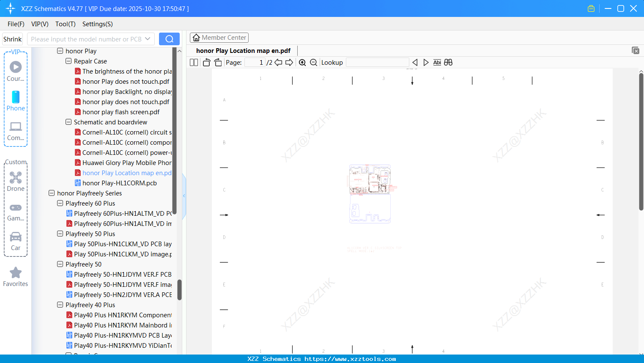Collapse the Playfreely 60 Plus node
The width and height of the screenshot is (644, 363).
coord(60,203)
